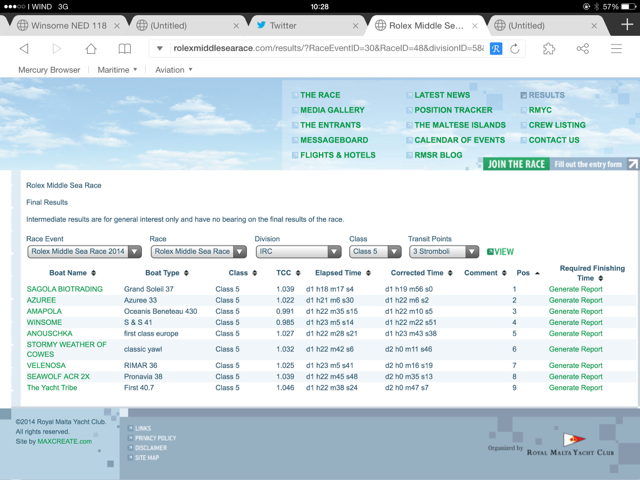
Task: Open THE RACE menu link
Action: pyautogui.click(x=320, y=95)
